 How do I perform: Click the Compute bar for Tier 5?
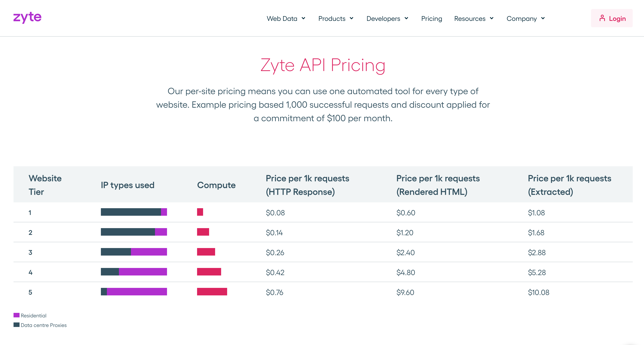[x=212, y=291]
